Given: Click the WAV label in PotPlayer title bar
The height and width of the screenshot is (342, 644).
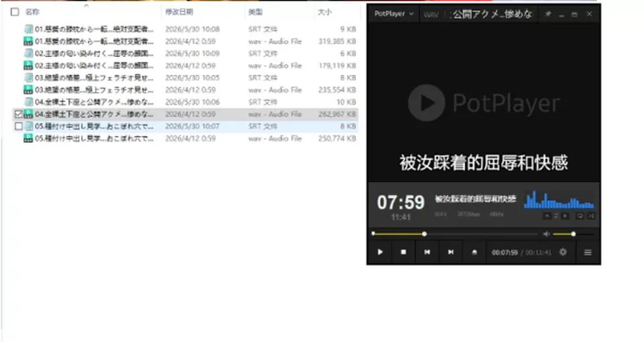Looking at the screenshot, I should click(x=431, y=15).
